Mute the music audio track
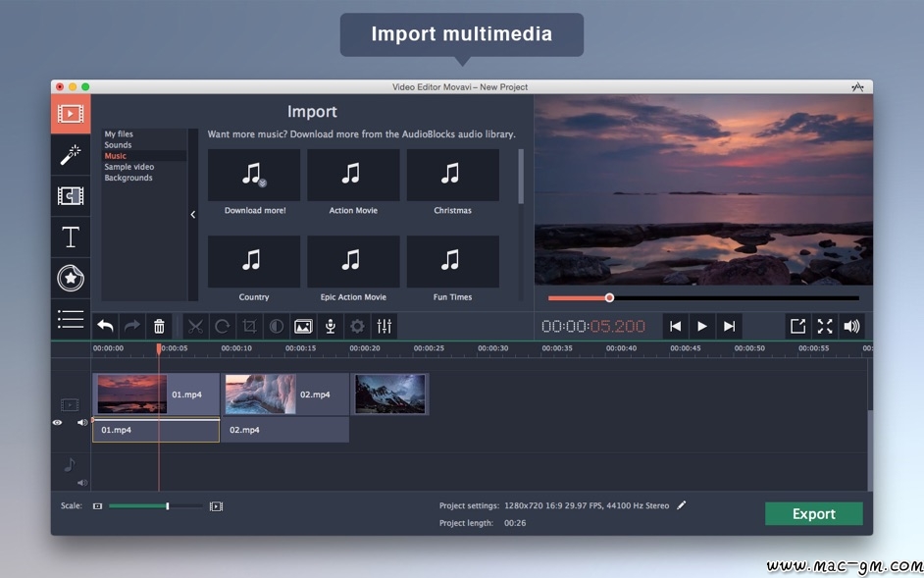This screenshot has width=924, height=578. point(82,483)
